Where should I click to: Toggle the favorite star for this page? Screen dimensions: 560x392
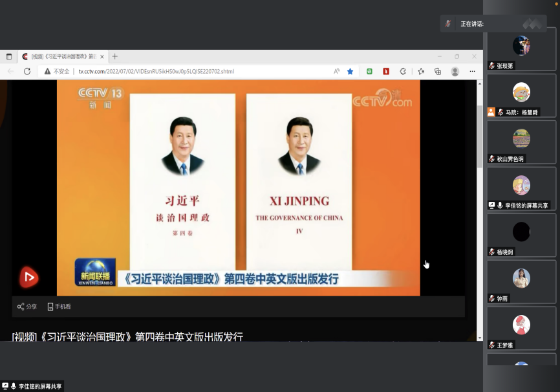tap(350, 71)
